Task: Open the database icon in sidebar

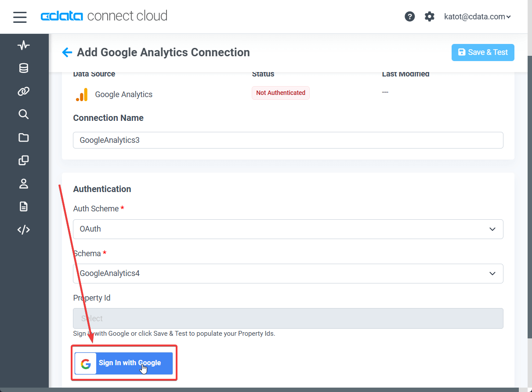Action: click(24, 68)
